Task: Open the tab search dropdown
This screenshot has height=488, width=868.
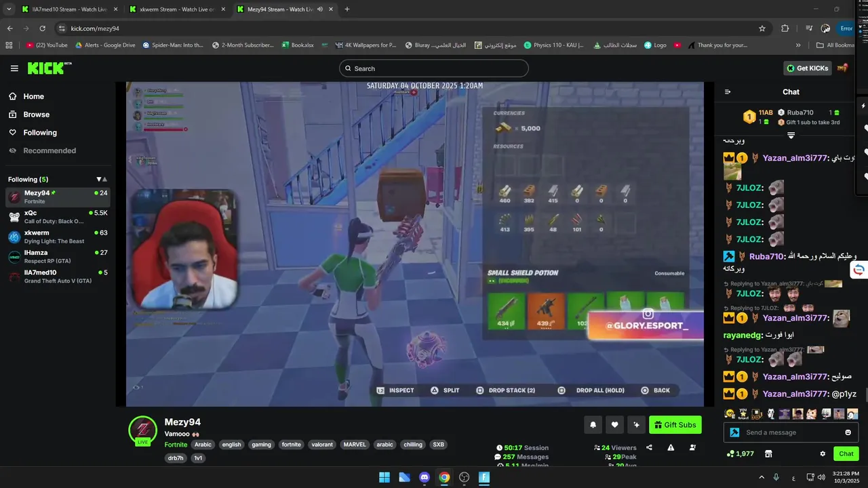Action: [x=8, y=9]
